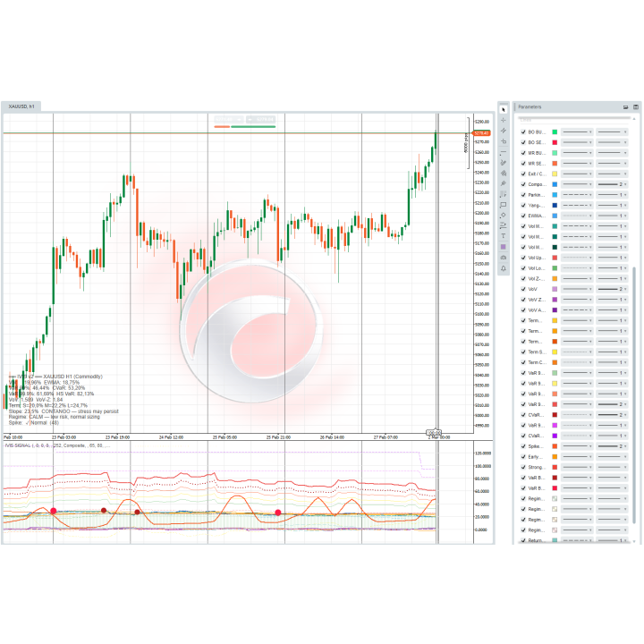Open line thickness dropdown for Compo...
Screen dimensions: 644x644
pyautogui.click(x=612, y=184)
